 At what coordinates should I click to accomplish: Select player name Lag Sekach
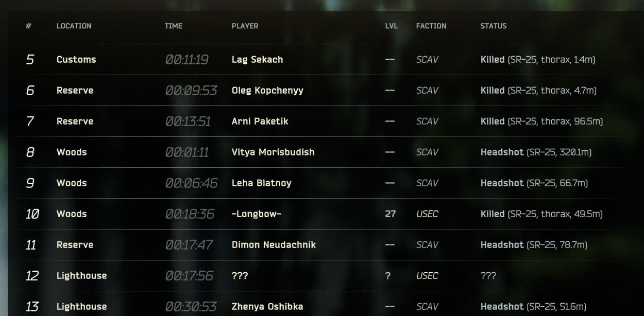point(257,60)
